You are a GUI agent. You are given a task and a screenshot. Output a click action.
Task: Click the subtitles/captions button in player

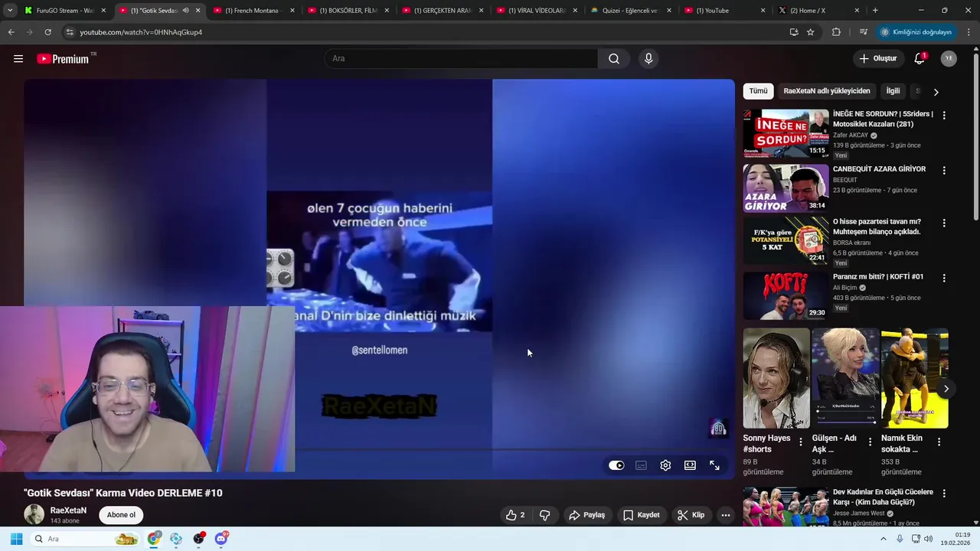641,465
